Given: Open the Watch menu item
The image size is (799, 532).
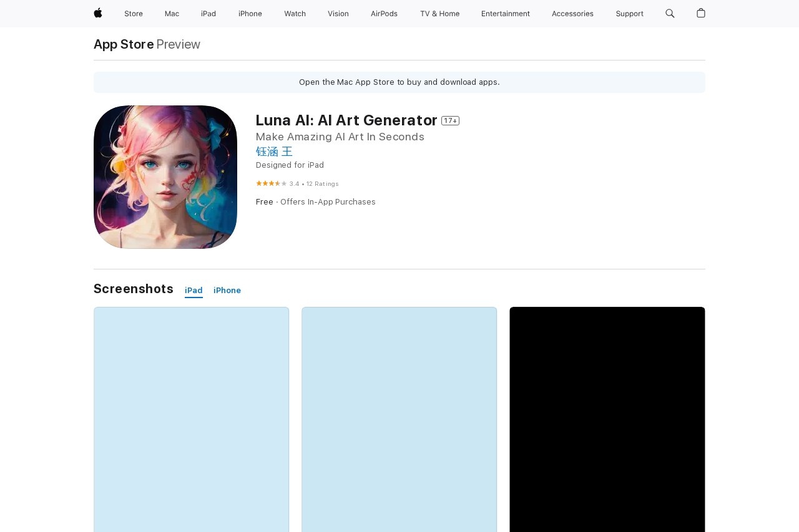Looking at the screenshot, I should [x=295, y=14].
